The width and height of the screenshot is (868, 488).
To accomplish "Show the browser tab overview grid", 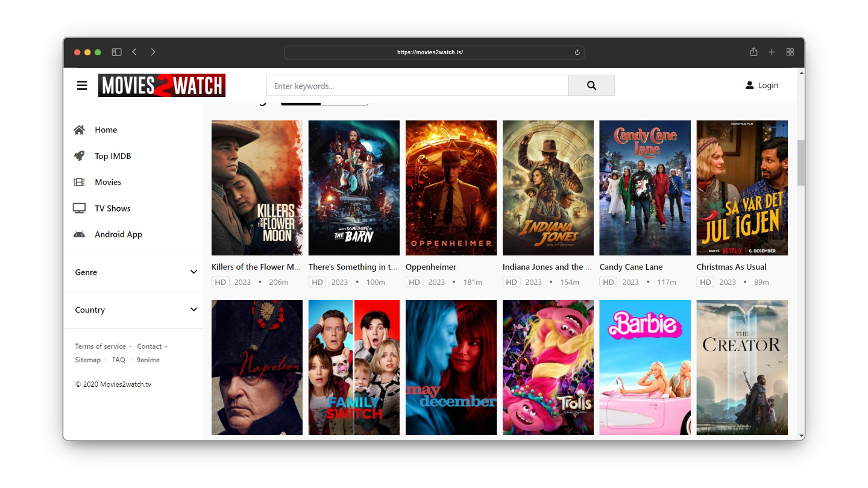I will point(790,52).
